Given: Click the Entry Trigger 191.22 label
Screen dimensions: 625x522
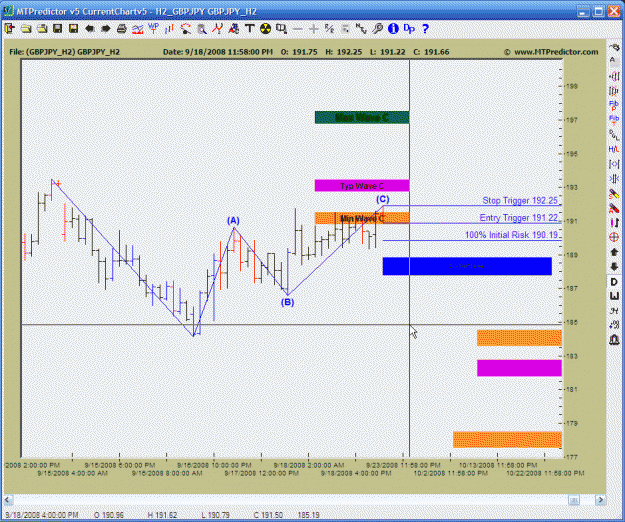Looking at the screenshot, I should (519, 218).
